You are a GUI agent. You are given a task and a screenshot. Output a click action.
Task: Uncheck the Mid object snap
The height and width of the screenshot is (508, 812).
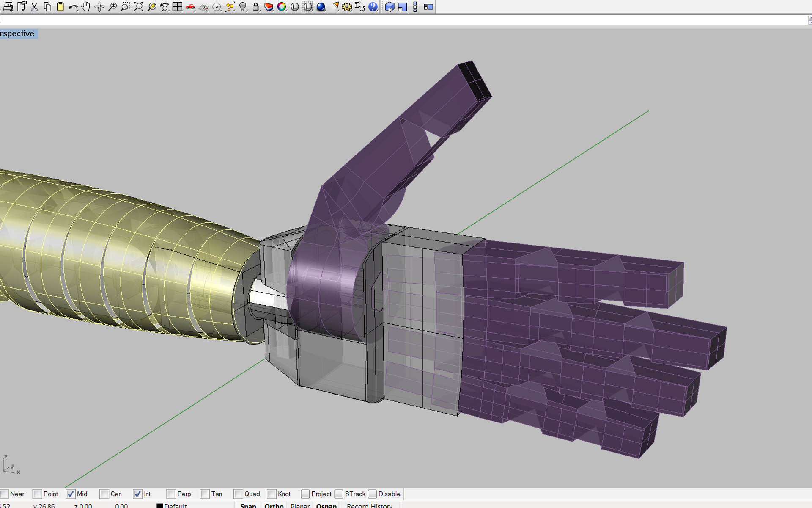(71, 494)
